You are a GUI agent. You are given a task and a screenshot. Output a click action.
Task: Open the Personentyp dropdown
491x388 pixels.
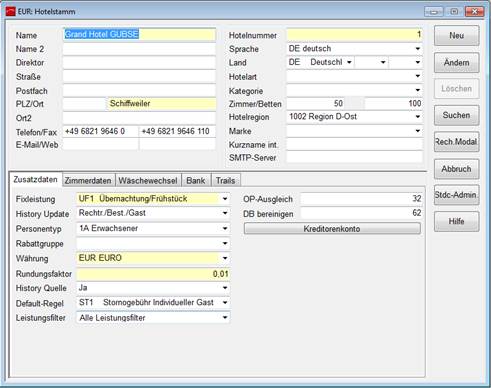pos(225,228)
